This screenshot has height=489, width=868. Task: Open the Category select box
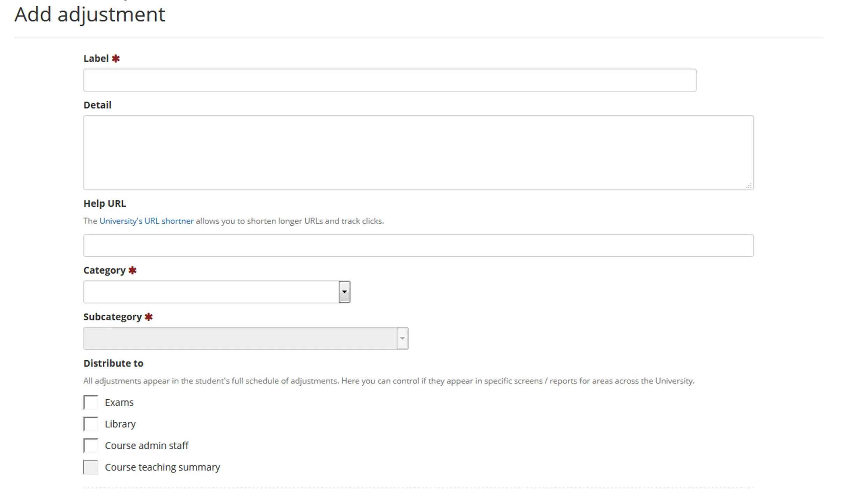pos(211,292)
